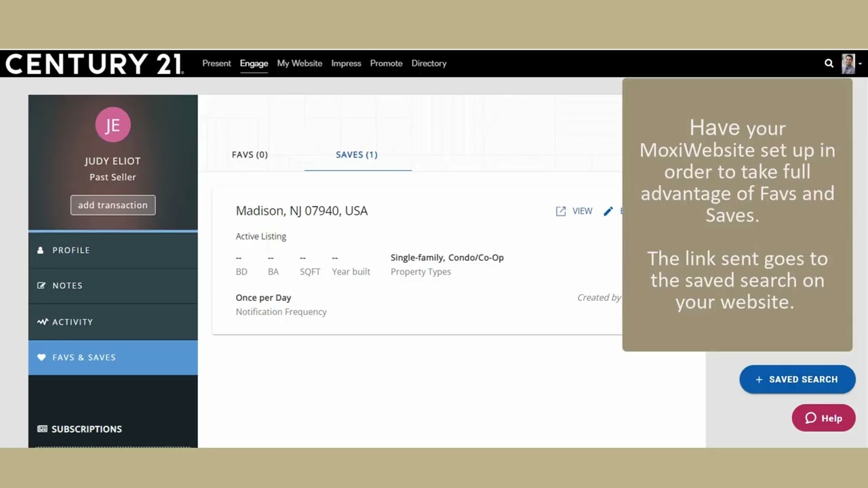Open the user profile photo menu
Image resolution: width=868 pixels, height=488 pixels.
pyautogui.click(x=848, y=63)
